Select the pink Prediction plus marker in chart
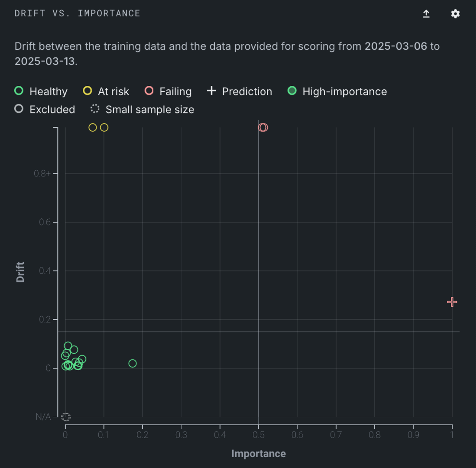476x468 pixels. (x=452, y=302)
